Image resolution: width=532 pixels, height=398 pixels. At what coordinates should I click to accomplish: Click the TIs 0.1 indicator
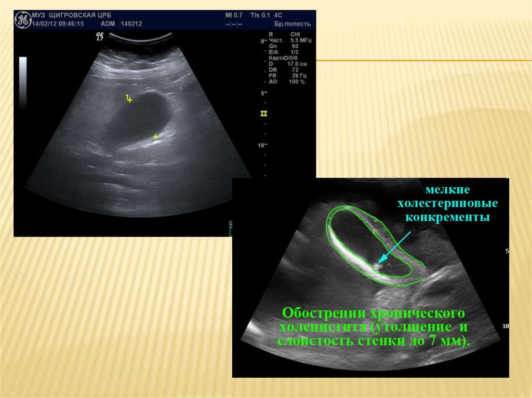[260, 15]
